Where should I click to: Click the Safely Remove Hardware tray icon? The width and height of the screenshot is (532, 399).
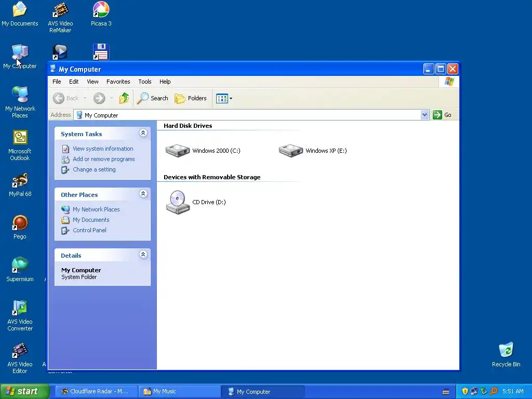click(484, 392)
